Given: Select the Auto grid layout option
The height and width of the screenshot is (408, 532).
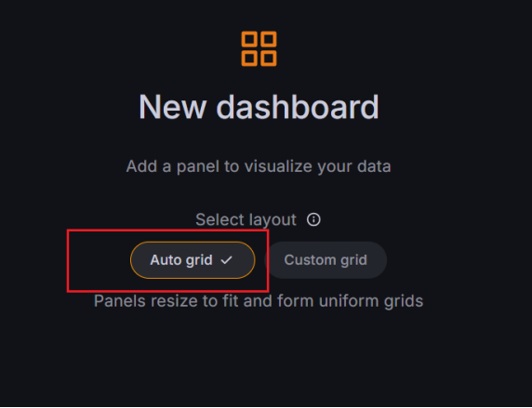Looking at the screenshot, I should coord(193,260).
